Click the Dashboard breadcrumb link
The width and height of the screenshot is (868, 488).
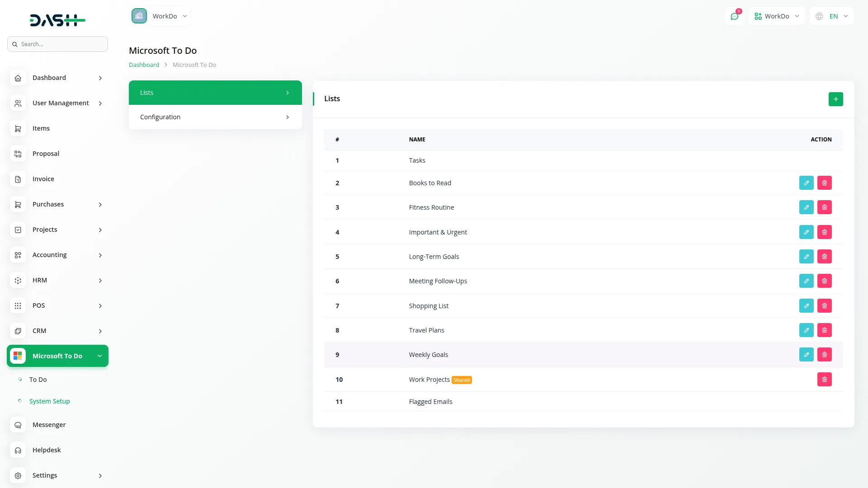coord(144,65)
